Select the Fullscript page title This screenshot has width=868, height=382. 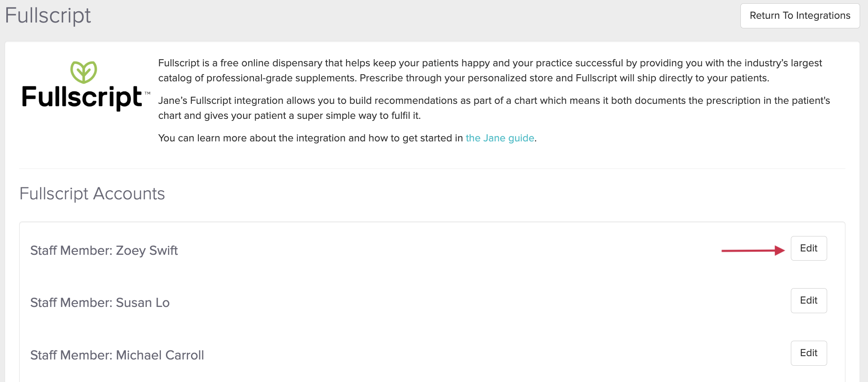click(x=48, y=16)
